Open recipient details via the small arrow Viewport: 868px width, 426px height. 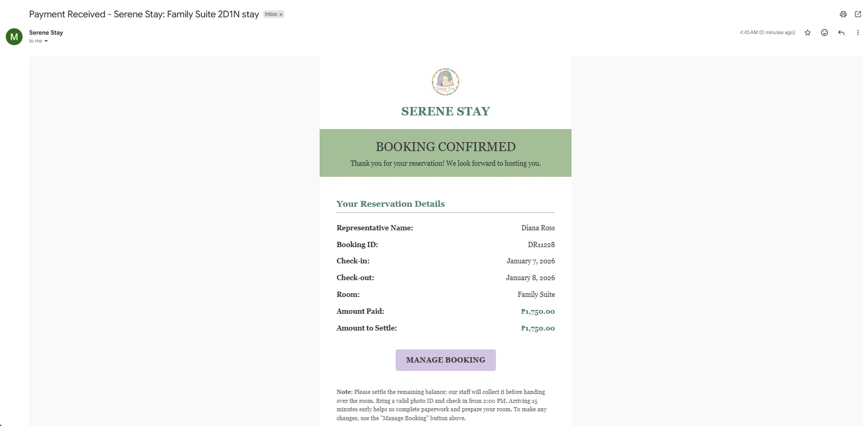[46, 41]
